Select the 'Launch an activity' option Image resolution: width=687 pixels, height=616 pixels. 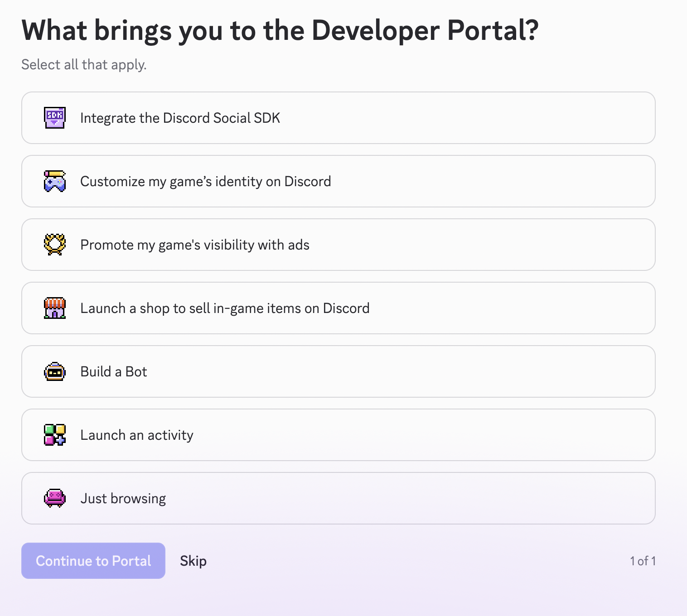point(338,435)
